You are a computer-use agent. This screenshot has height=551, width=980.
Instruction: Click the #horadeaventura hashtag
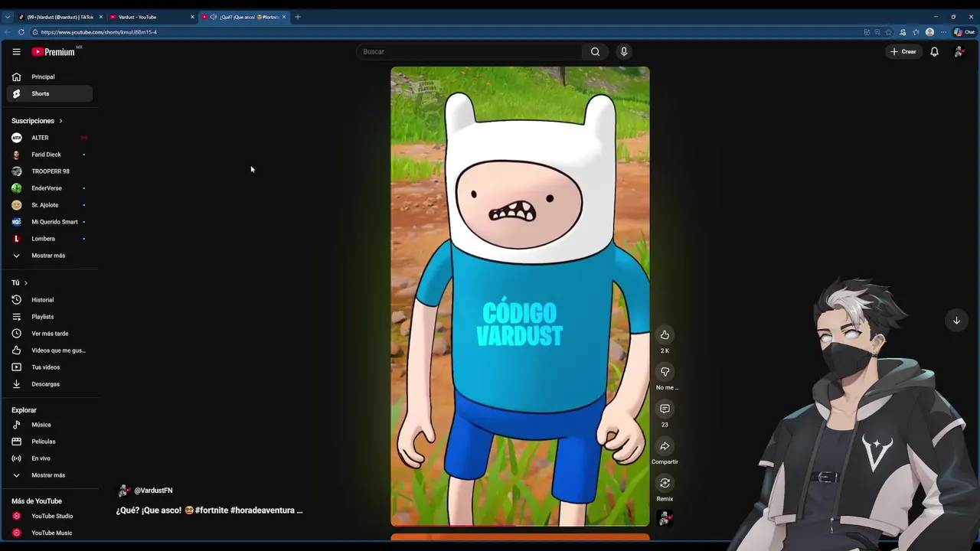(x=262, y=510)
